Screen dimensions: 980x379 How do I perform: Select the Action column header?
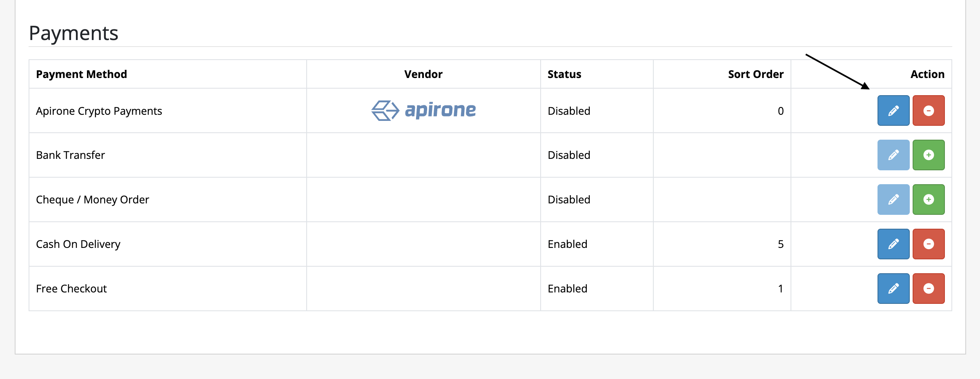tap(927, 74)
